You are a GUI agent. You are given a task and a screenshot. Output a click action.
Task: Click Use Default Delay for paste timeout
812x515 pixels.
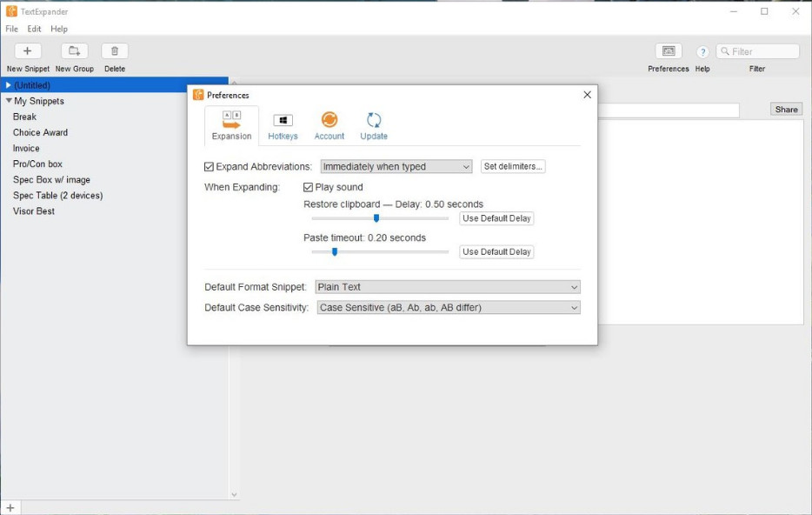click(x=496, y=251)
